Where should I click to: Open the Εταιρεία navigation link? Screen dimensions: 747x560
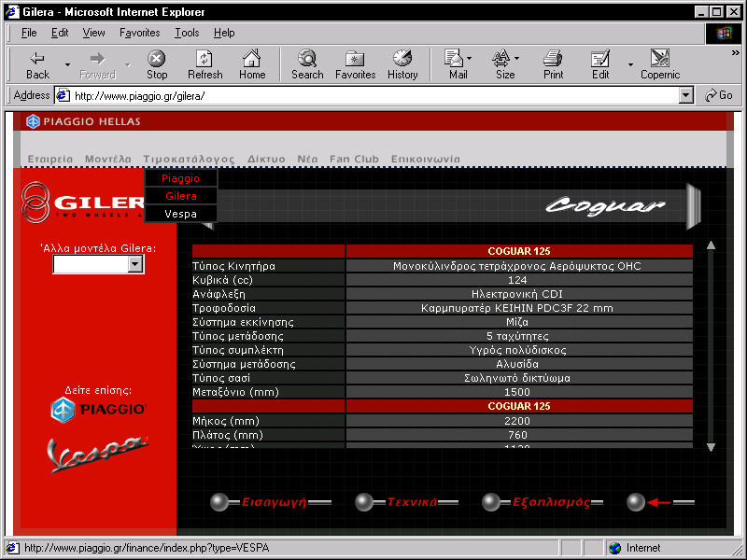click(50, 159)
